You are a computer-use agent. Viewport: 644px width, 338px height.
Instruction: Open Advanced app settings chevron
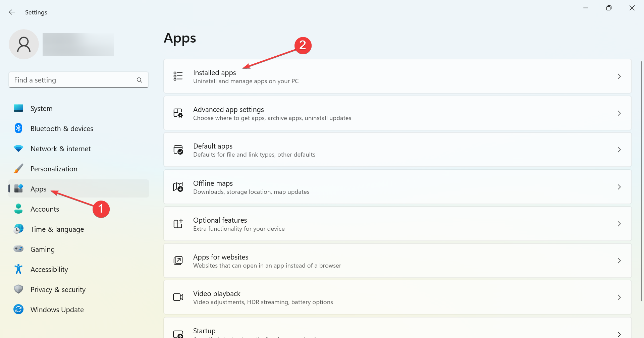click(619, 113)
